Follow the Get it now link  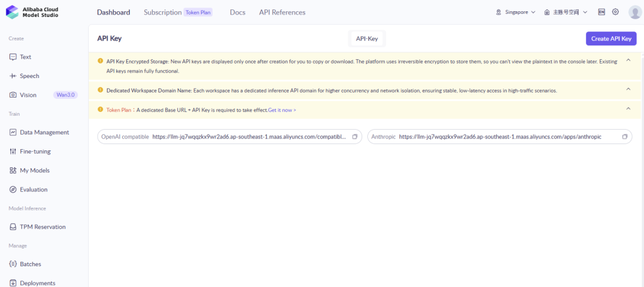[x=282, y=110]
